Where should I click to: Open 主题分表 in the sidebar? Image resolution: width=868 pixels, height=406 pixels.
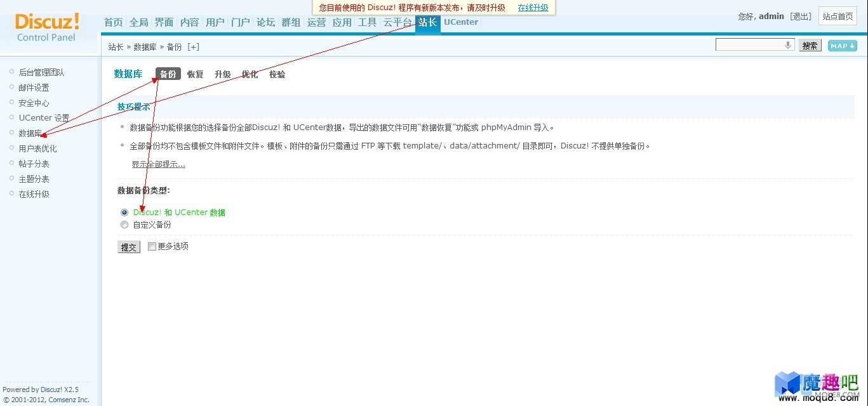[34, 179]
